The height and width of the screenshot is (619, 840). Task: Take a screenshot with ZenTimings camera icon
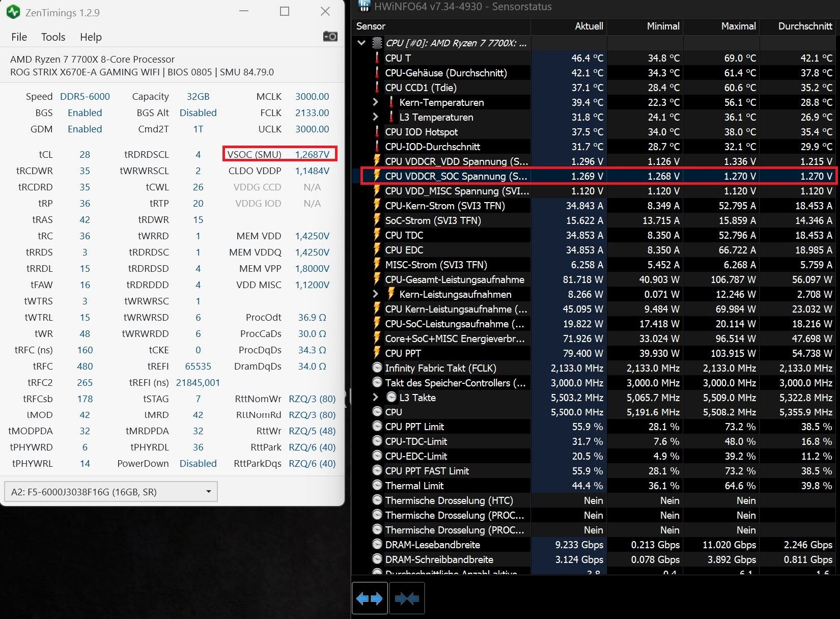[330, 36]
